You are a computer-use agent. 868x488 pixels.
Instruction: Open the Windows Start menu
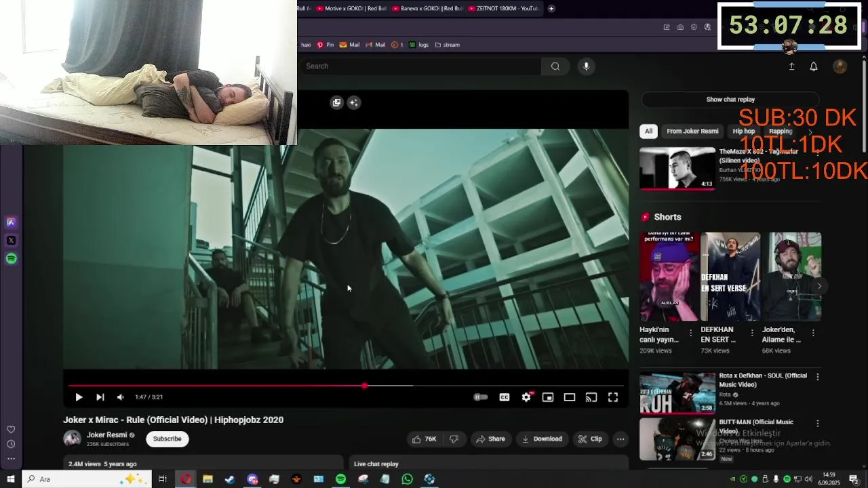[10, 479]
